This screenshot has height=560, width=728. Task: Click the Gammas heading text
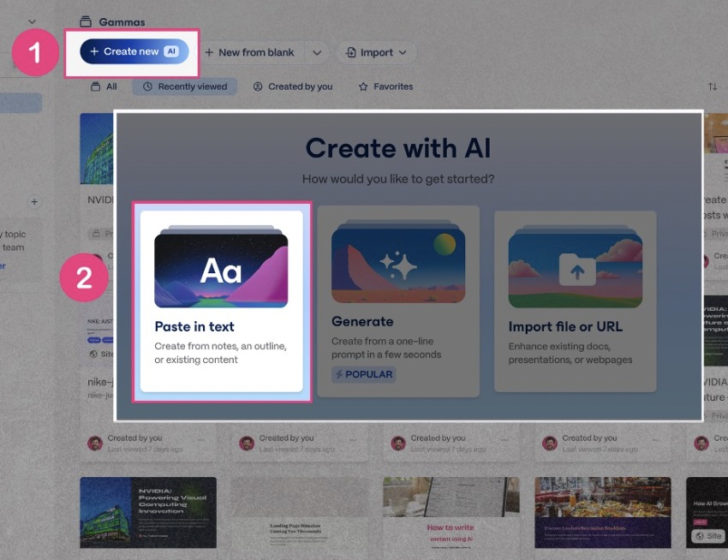click(x=122, y=21)
